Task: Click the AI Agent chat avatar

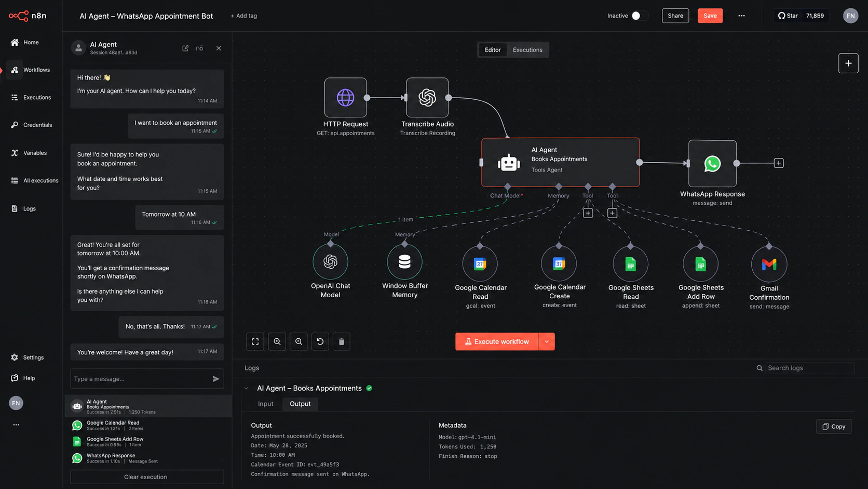Action: tap(78, 48)
